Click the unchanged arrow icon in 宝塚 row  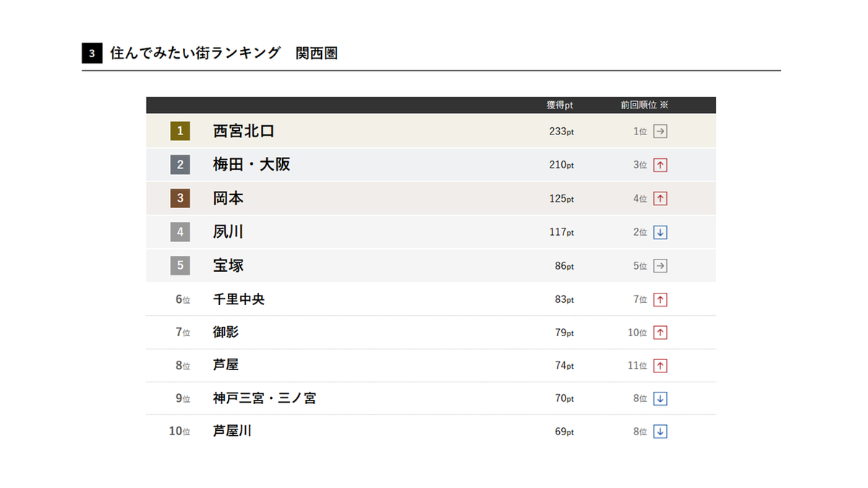(660, 266)
